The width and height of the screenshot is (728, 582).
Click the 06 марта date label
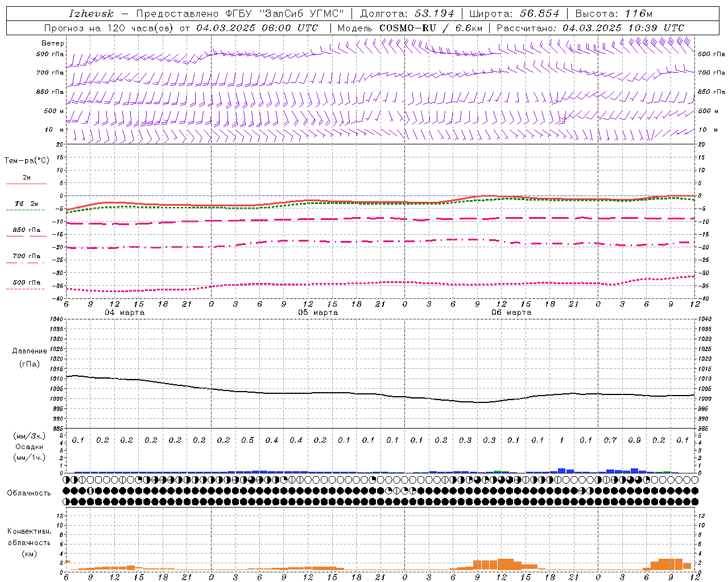click(x=511, y=313)
